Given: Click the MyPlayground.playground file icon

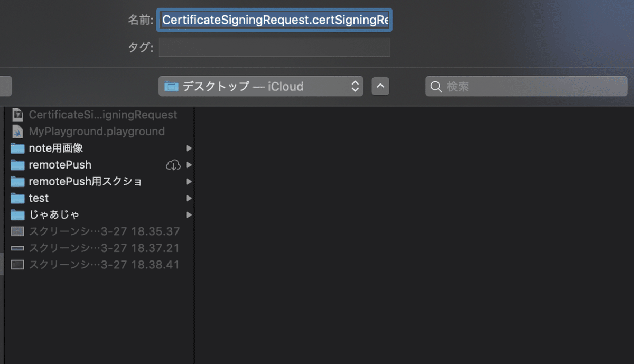Looking at the screenshot, I should pyautogui.click(x=17, y=132).
